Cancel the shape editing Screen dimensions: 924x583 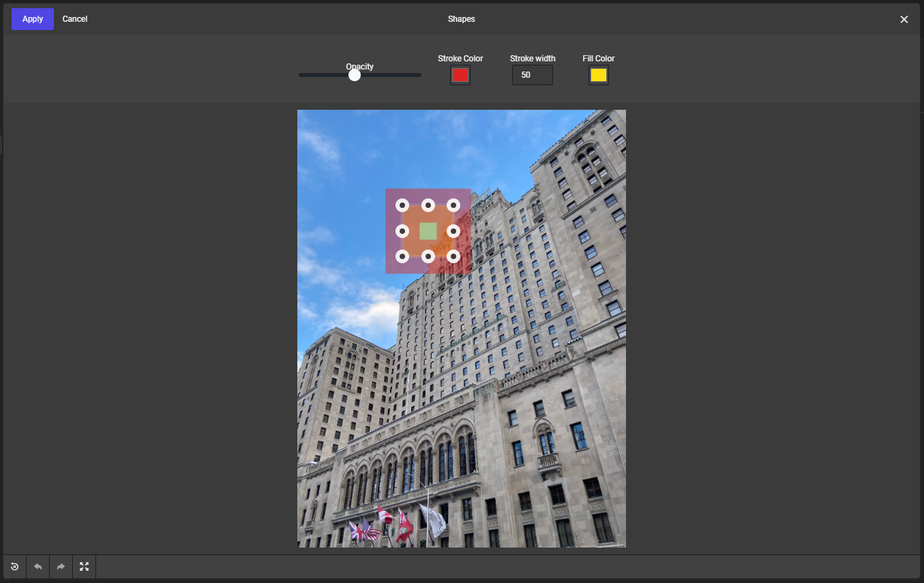pos(75,19)
